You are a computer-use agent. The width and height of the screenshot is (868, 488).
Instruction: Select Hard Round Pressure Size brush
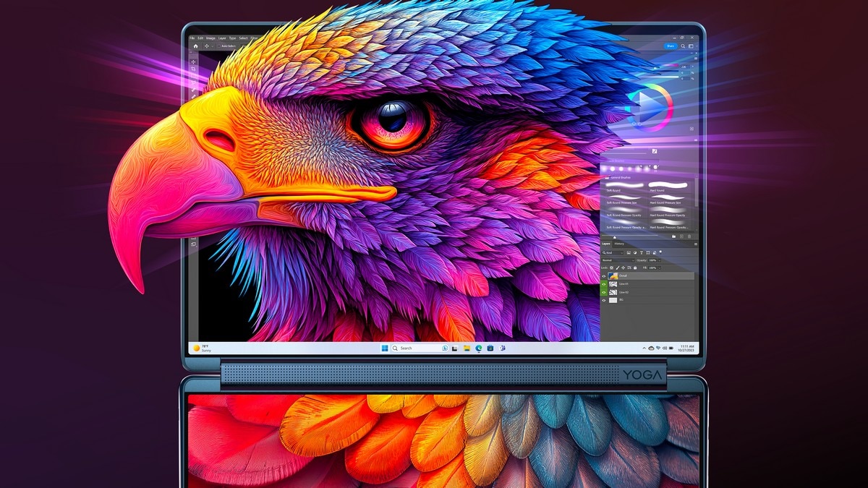click(668, 199)
